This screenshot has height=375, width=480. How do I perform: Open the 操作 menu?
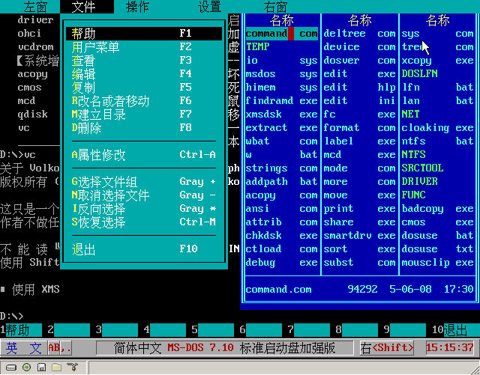tap(137, 7)
